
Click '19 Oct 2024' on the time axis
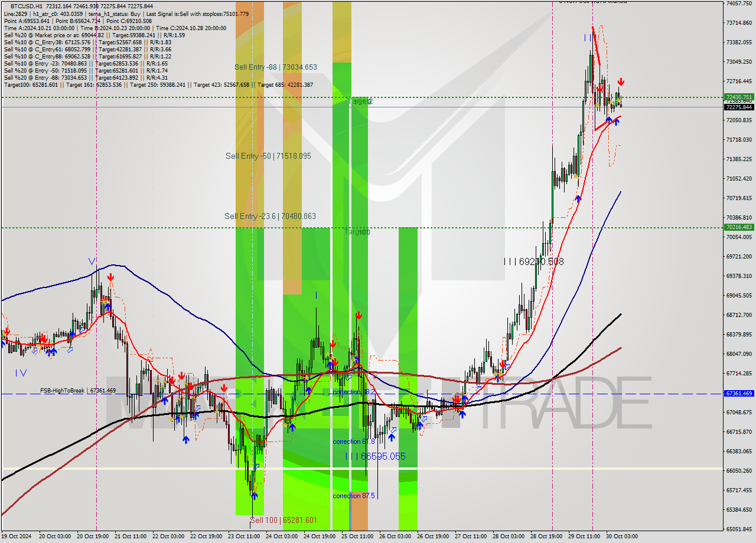pos(17,537)
